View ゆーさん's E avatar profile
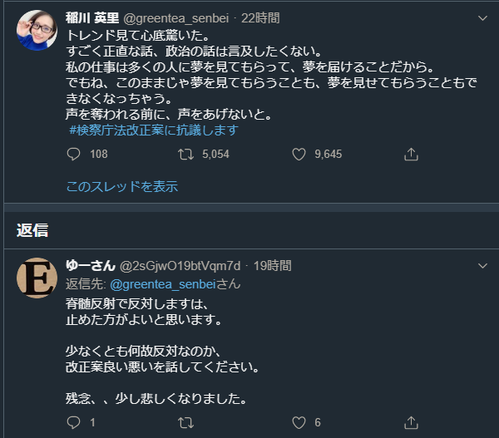The image size is (499, 438). click(37, 278)
